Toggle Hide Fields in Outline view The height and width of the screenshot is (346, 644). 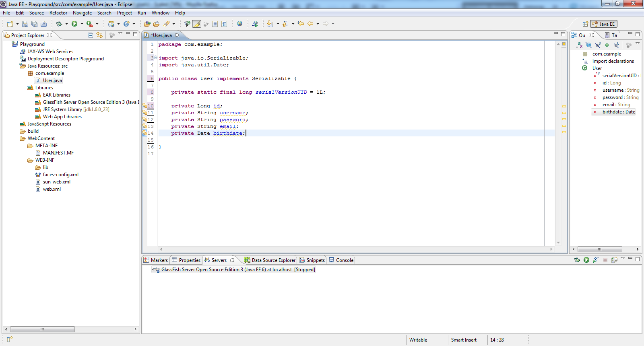pyautogui.click(x=588, y=45)
